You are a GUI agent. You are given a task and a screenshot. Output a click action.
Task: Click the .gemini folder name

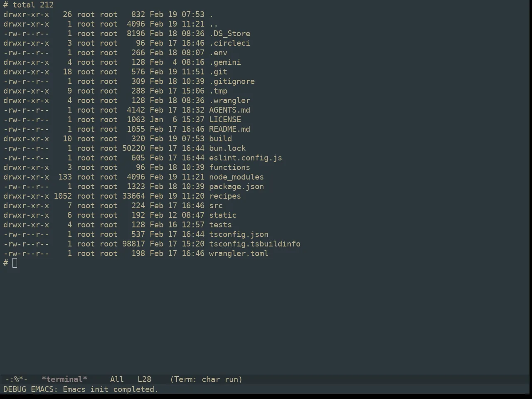pos(225,62)
